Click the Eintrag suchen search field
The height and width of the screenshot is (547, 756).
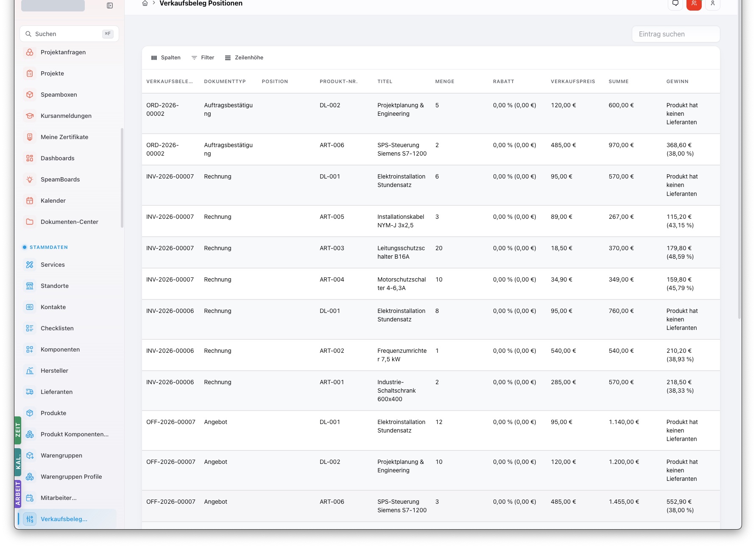676,34
